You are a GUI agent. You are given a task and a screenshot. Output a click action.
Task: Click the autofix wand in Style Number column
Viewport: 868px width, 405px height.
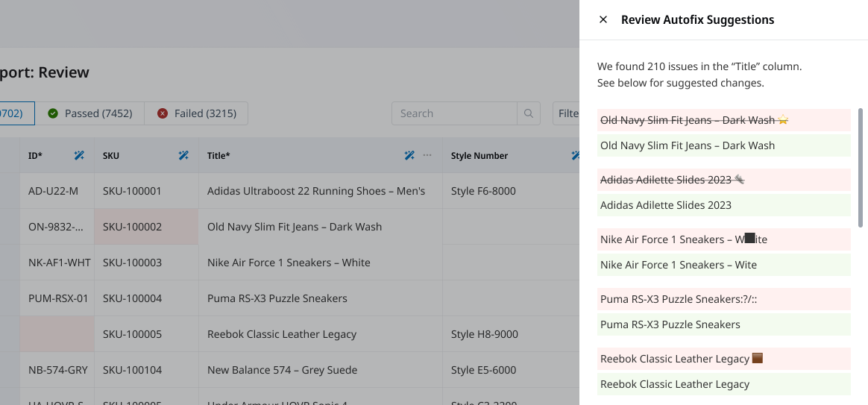tap(575, 155)
